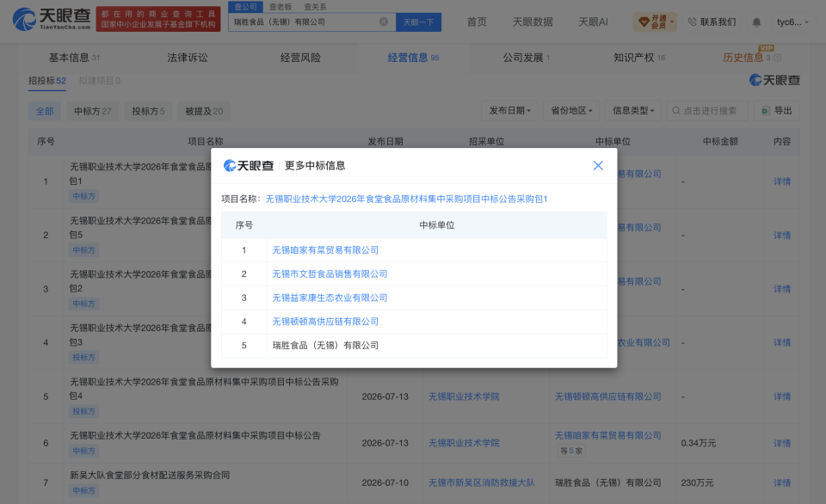Open 详情 for row 1
Viewport: 826px width, 504px height.
coord(782,181)
